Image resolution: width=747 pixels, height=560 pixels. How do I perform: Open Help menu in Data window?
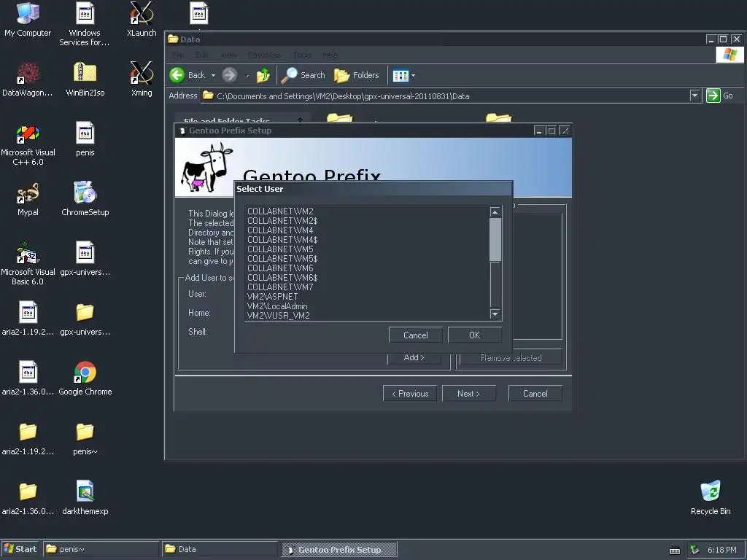330,55
